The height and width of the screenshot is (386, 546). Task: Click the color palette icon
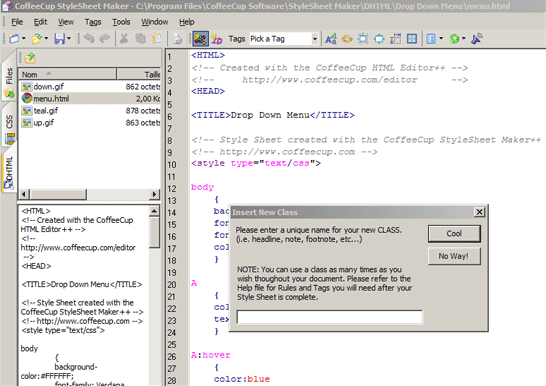point(346,39)
